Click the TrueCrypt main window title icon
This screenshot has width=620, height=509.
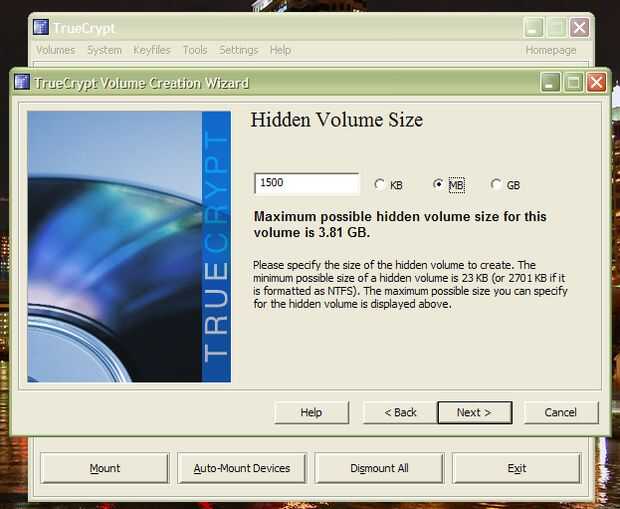[41, 27]
